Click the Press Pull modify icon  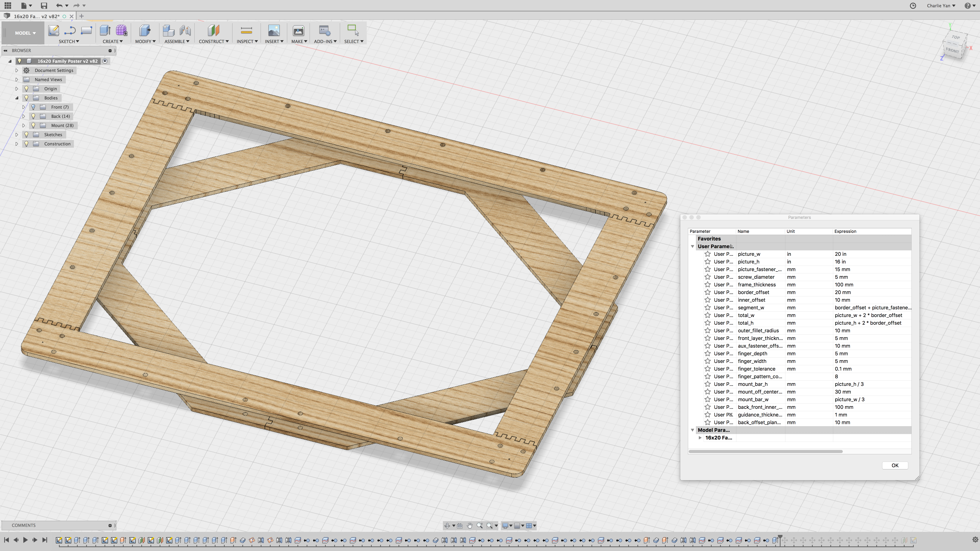[x=145, y=30]
